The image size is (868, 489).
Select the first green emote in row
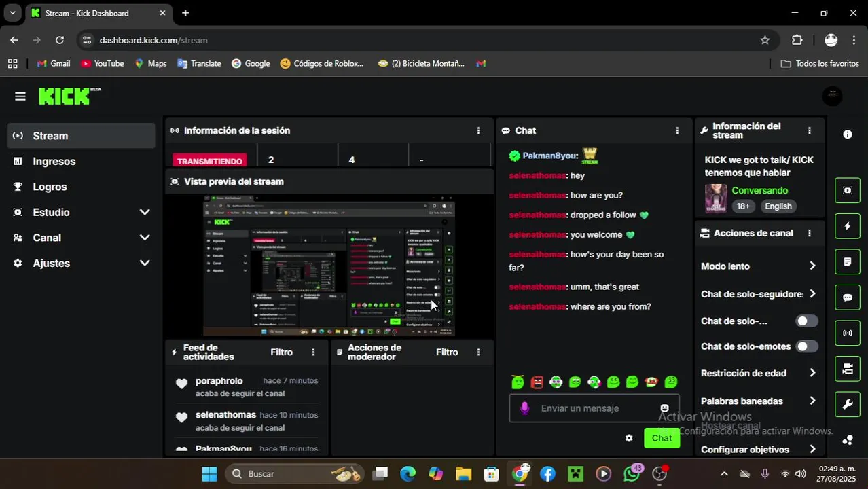[518, 382]
